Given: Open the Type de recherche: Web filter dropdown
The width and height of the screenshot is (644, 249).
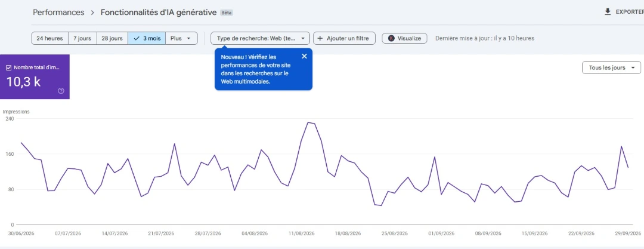Looking at the screenshot, I should [261, 38].
